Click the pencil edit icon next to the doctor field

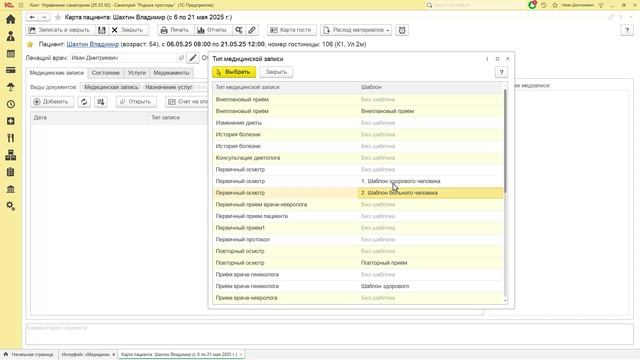(x=193, y=58)
